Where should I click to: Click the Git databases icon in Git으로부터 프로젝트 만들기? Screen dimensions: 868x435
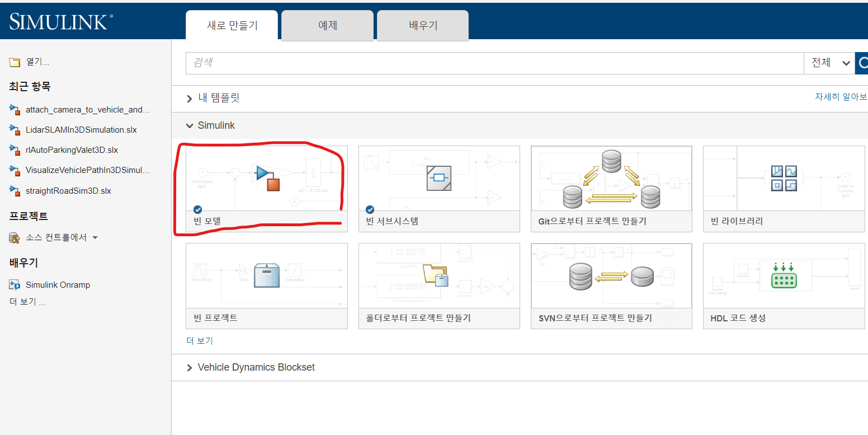[x=611, y=178]
